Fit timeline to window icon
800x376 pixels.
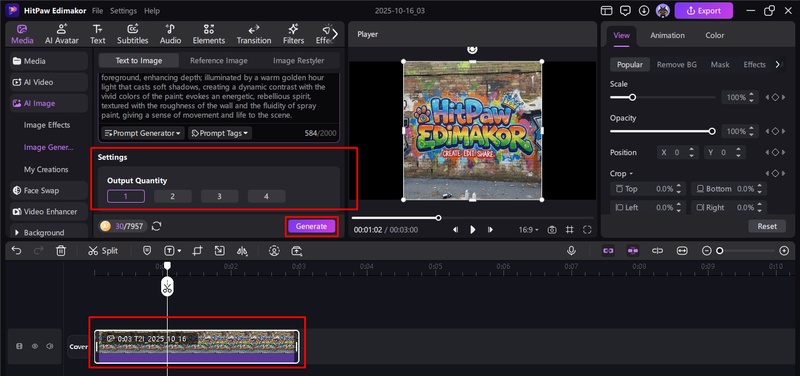(x=682, y=250)
